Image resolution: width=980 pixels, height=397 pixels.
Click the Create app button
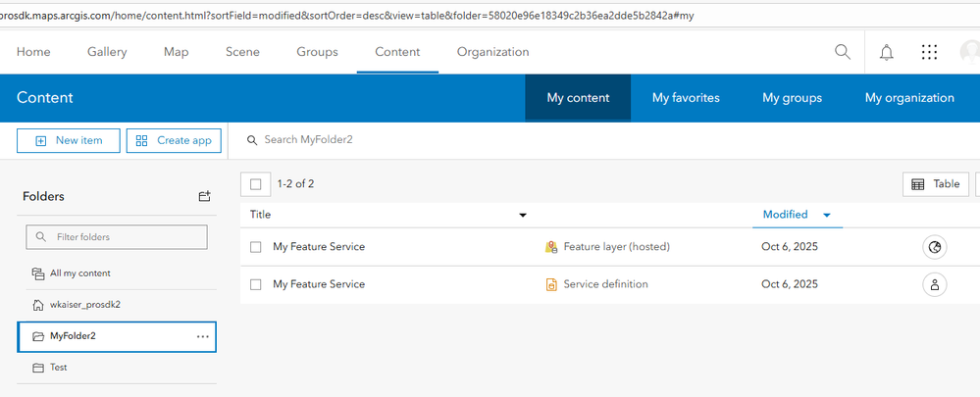(174, 141)
